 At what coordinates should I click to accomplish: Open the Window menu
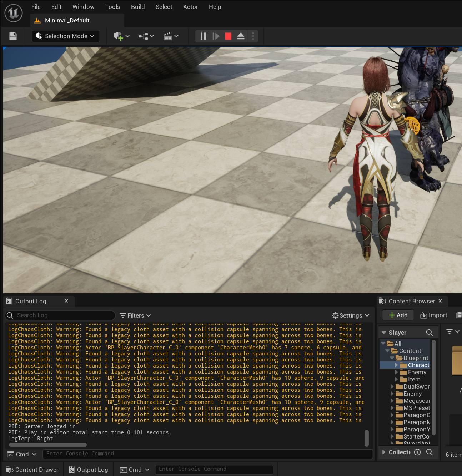[x=84, y=7]
